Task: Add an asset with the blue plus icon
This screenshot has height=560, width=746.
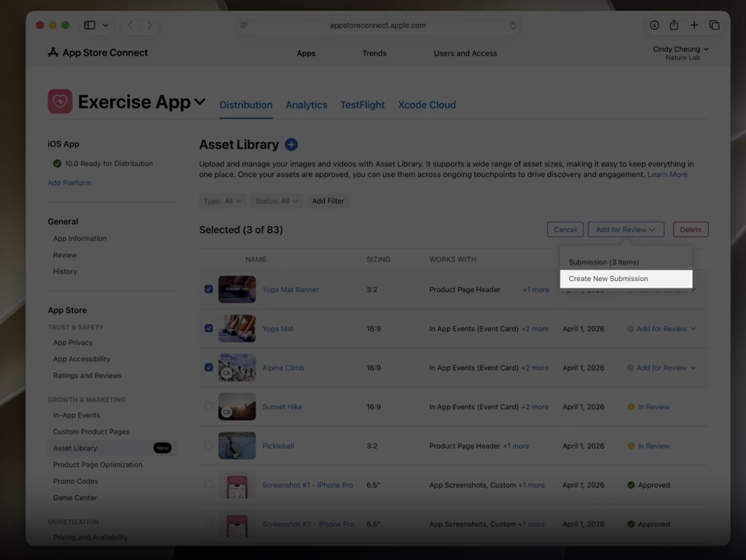Action: pyautogui.click(x=291, y=144)
